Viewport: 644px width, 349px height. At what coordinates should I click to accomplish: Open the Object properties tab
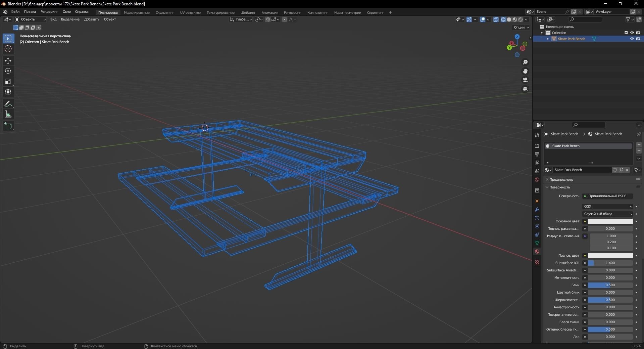(537, 201)
